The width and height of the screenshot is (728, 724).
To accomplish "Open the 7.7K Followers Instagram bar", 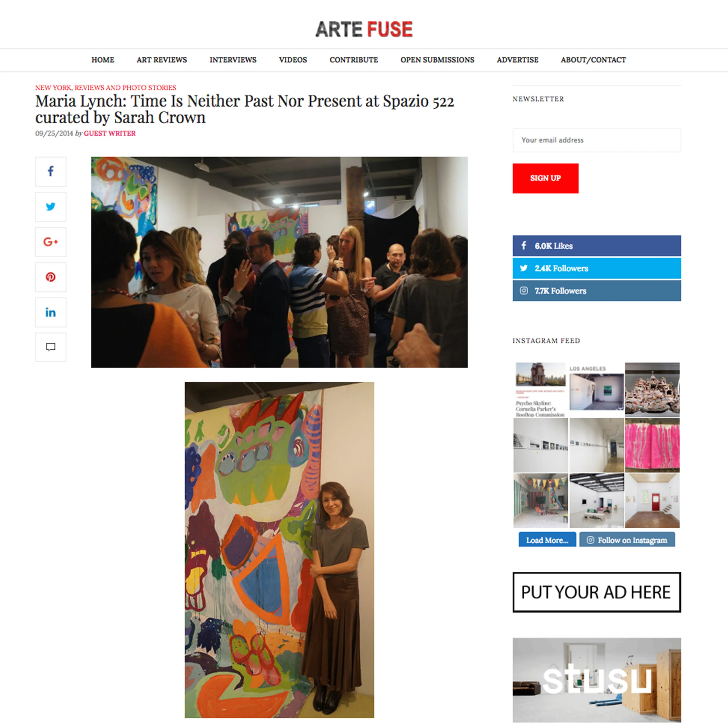I will [596, 291].
